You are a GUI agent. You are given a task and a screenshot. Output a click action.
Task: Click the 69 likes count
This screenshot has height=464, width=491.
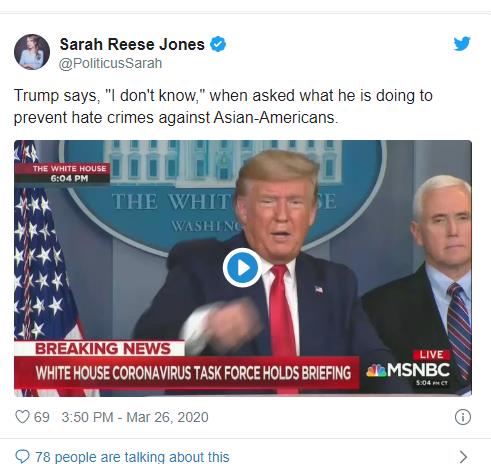point(42,417)
